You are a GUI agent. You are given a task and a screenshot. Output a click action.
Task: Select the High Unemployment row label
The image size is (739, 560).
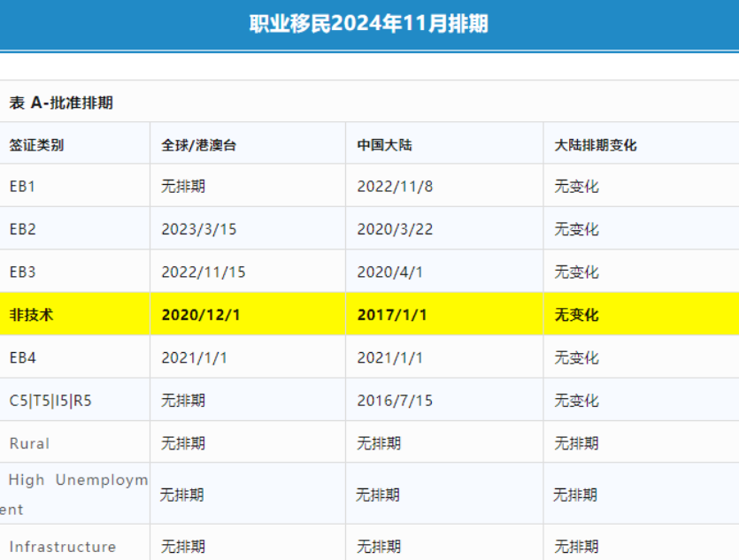coord(74,495)
